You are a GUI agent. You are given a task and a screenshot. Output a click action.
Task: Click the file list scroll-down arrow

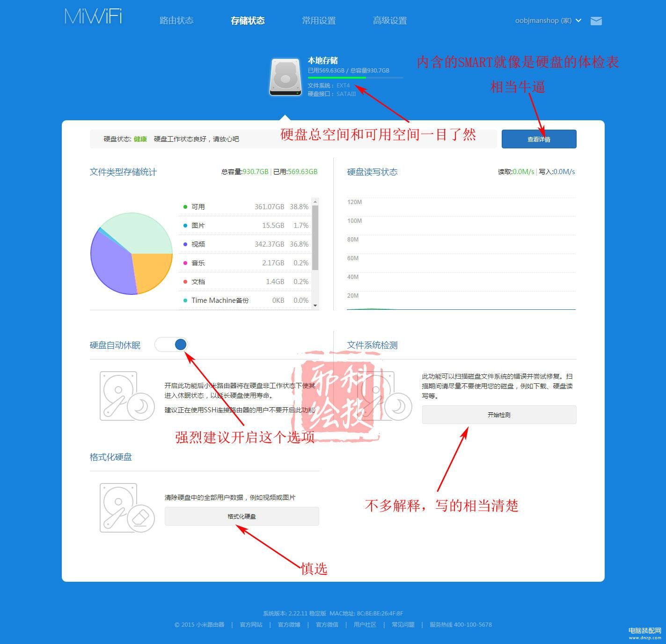point(315,305)
